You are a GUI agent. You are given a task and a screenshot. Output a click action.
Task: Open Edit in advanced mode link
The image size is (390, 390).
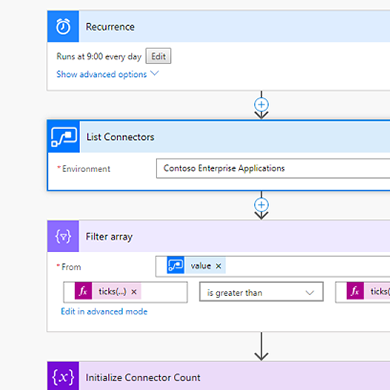point(104,311)
